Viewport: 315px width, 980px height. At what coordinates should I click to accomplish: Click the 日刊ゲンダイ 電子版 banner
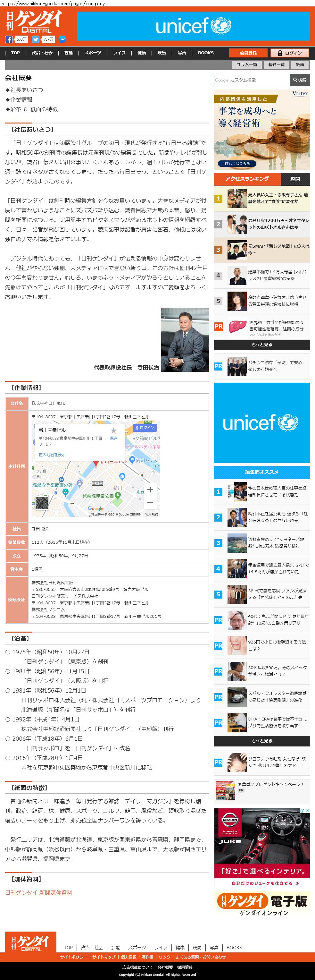(x=262, y=904)
